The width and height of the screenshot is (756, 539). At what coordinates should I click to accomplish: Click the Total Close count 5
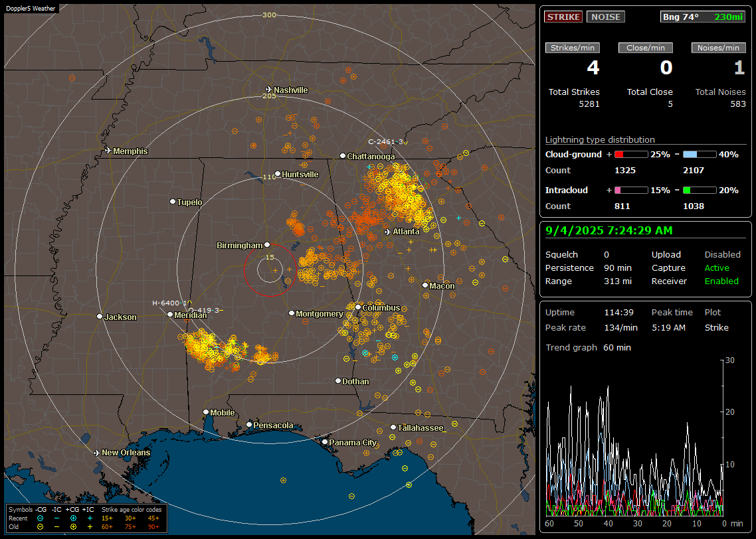670,104
